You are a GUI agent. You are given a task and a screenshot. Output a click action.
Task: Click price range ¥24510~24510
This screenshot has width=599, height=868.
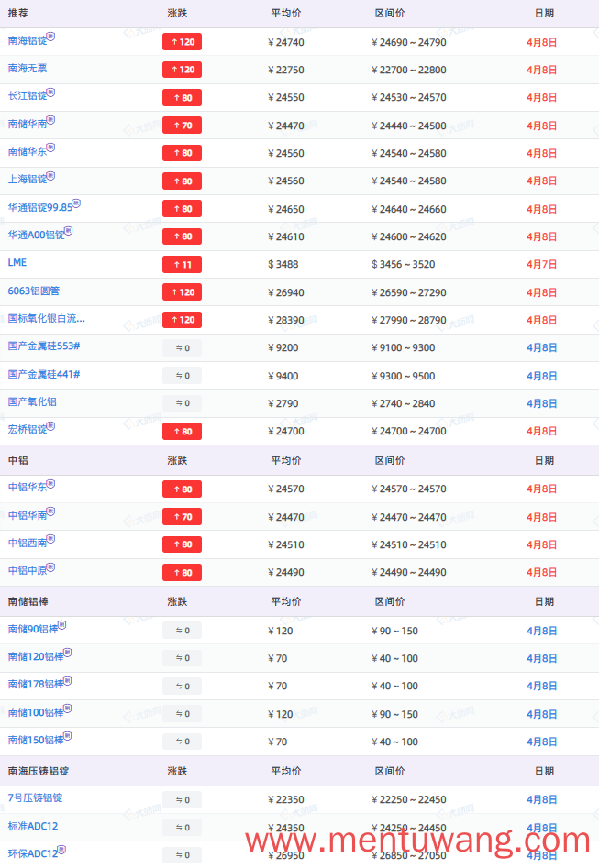pyautogui.click(x=409, y=544)
